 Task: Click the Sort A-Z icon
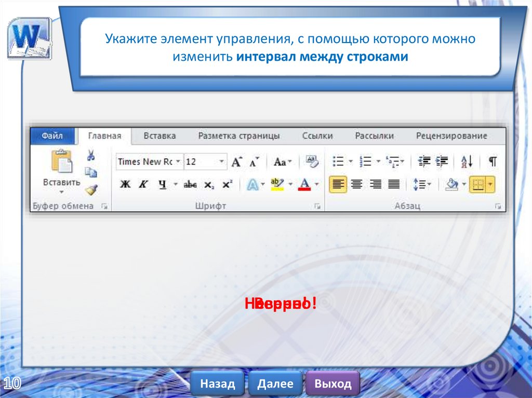[467, 161]
